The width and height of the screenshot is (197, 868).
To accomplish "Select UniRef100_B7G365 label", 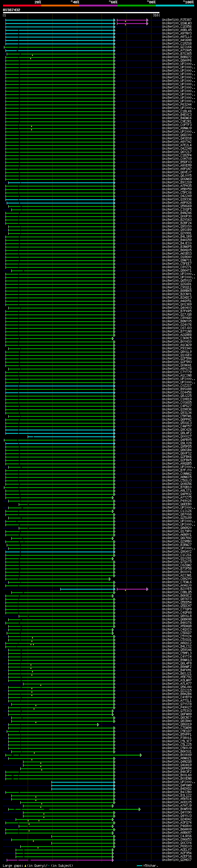I will click(x=176, y=54).
